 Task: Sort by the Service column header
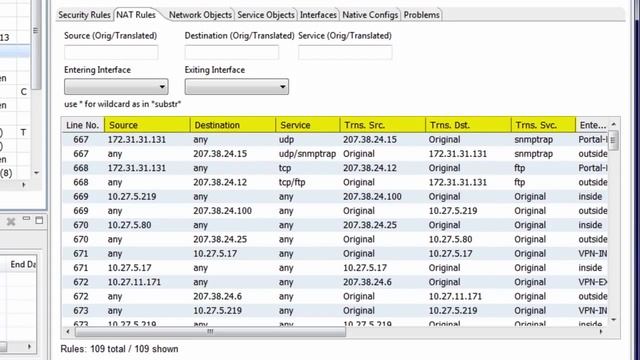point(308,125)
